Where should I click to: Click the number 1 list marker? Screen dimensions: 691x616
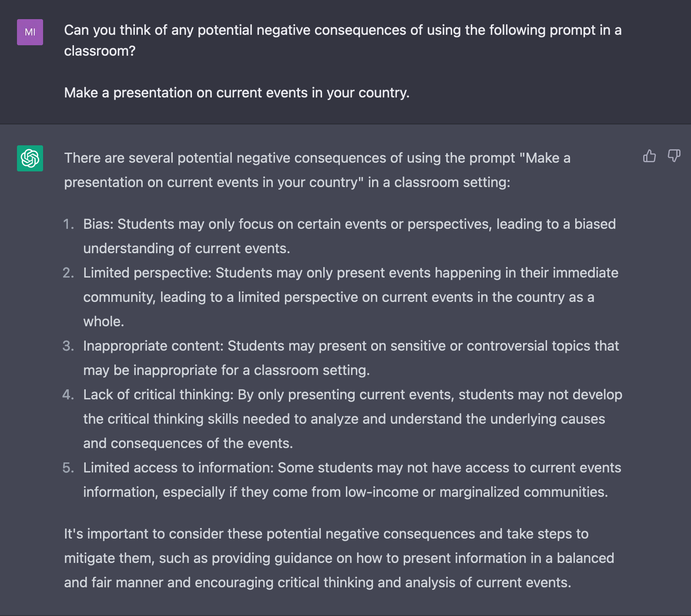[x=68, y=224]
